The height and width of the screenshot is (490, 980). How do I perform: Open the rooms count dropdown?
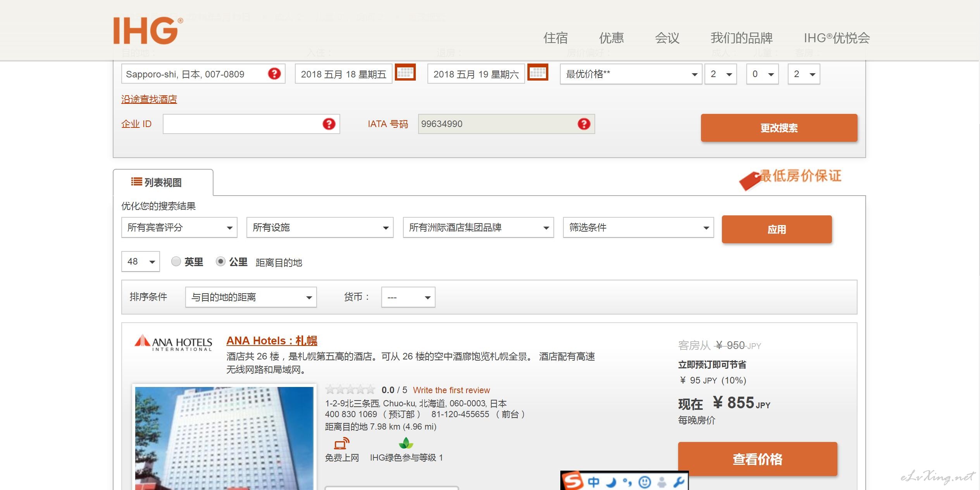click(804, 74)
